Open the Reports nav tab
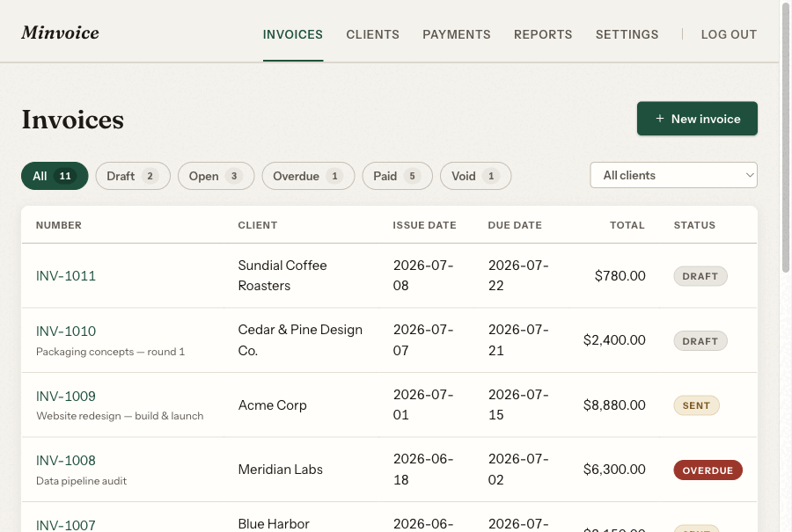 543,34
